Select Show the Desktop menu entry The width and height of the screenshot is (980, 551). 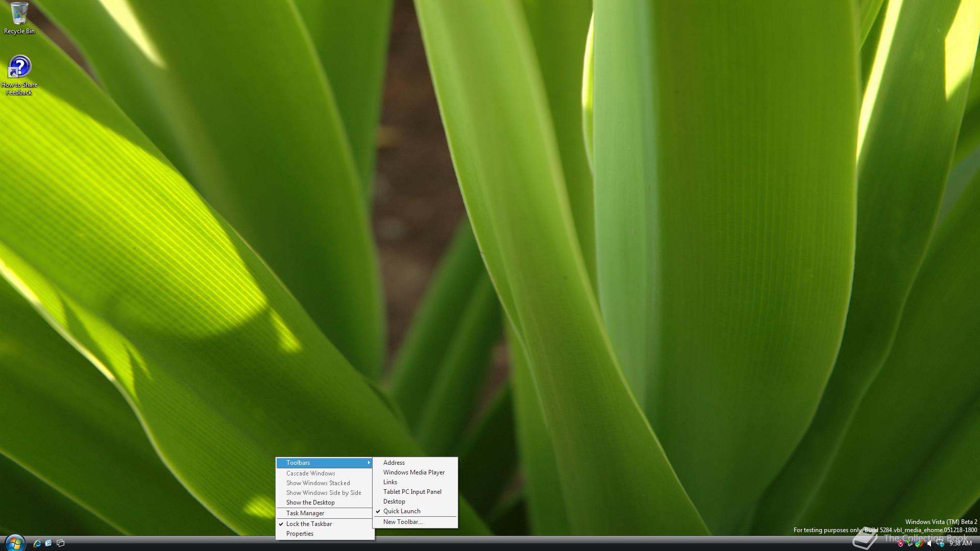tap(310, 503)
